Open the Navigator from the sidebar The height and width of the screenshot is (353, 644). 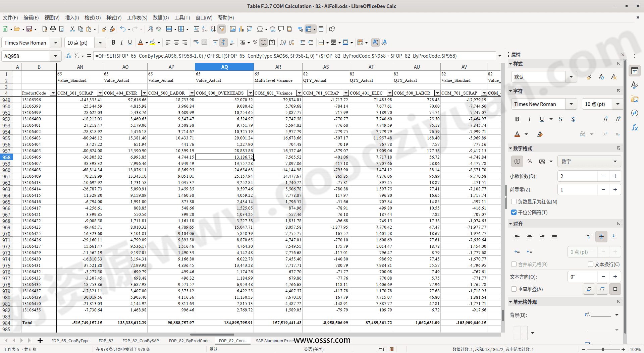tap(635, 113)
